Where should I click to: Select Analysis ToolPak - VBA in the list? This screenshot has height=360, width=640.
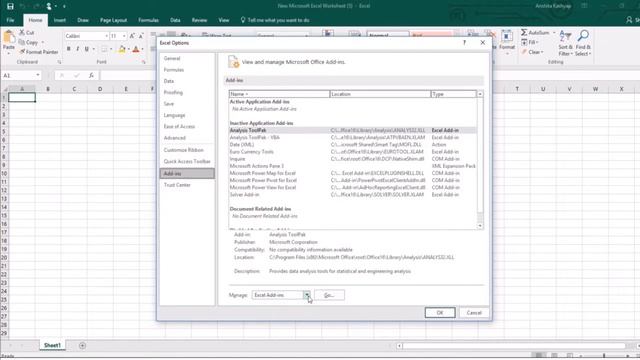[x=352, y=138]
